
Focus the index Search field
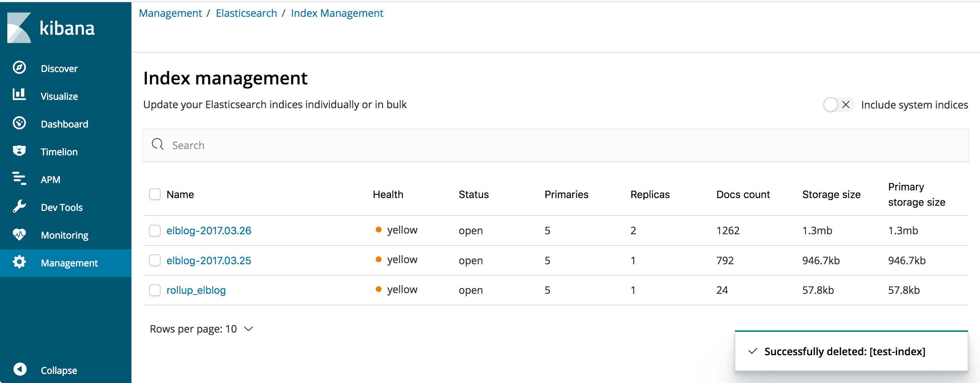tap(555, 145)
